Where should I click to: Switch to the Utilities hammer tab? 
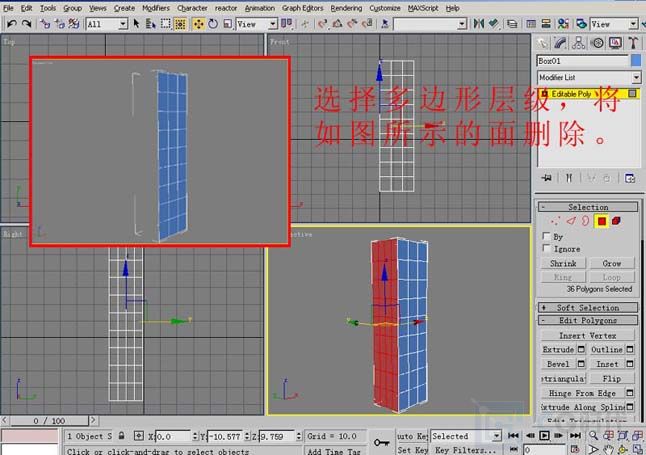[x=633, y=43]
